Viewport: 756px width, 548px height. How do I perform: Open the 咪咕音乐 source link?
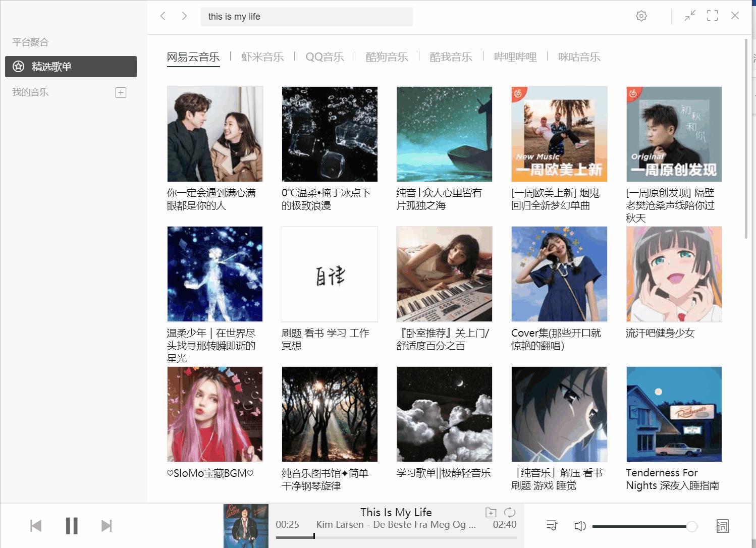pyautogui.click(x=578, y=57)
